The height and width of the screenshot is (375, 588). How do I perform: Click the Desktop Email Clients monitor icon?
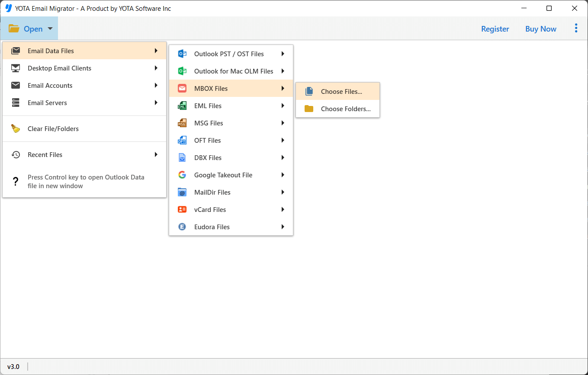(16, 68)
